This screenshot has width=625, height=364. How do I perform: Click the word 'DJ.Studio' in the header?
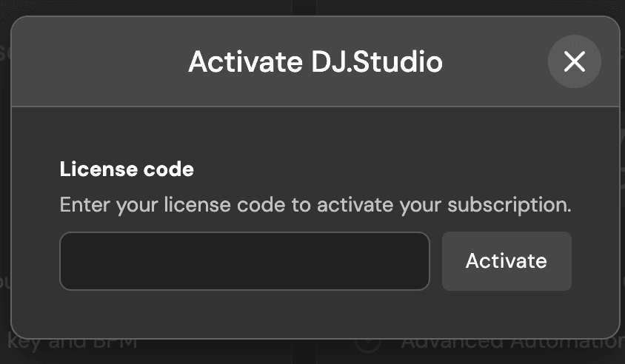click(x=377, y=61)
